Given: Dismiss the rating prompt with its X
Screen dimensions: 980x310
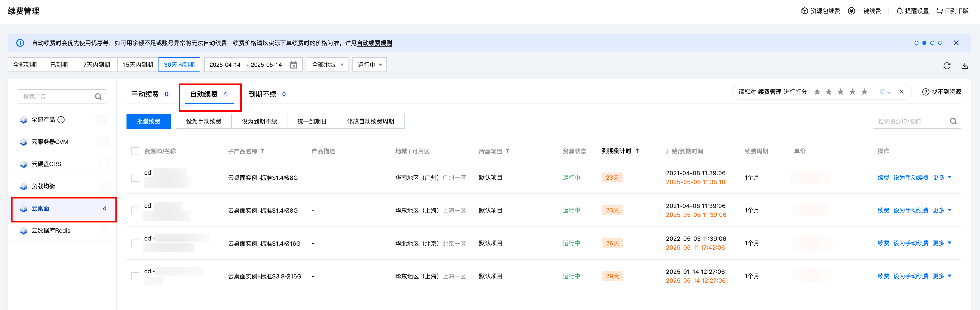Looking at the screenshot, I should click(902, 92).
